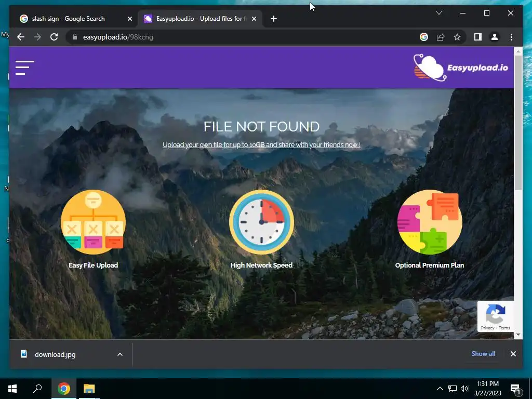Click the Easy File Upload icon
This screenshot has height=399, width=532.
[x=94, y=222]
